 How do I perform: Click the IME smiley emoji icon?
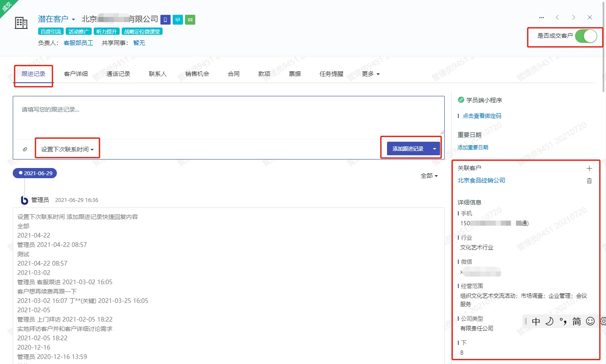point(590,321)
